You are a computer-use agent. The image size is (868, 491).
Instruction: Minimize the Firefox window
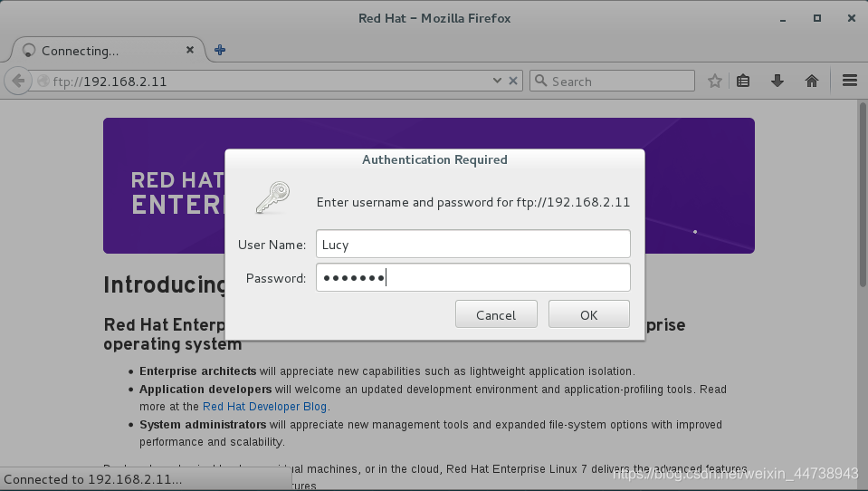(x=783, y=19)
